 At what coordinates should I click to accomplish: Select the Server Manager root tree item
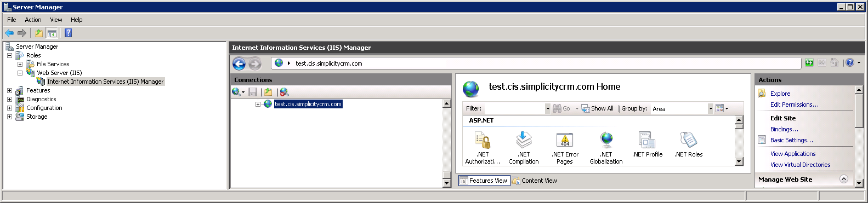click(37, 47)
